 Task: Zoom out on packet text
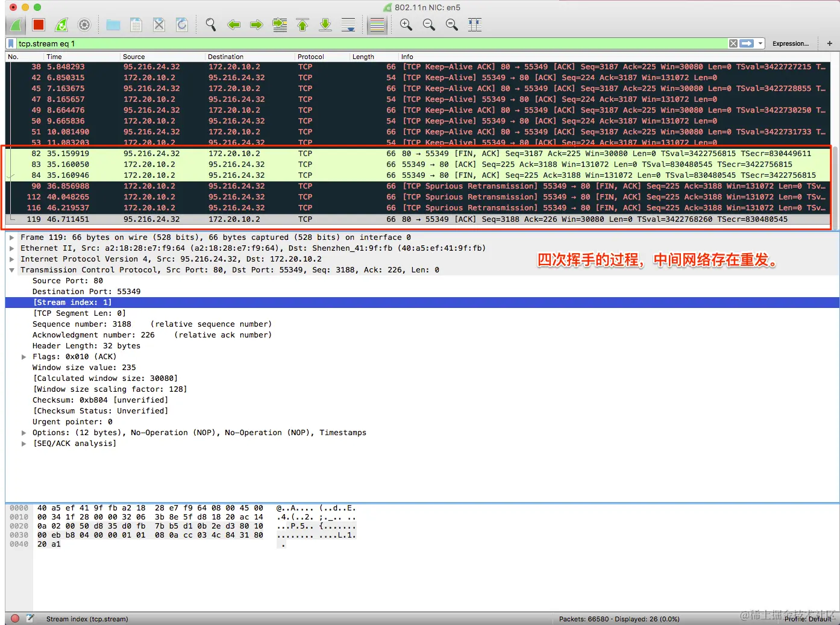click(x=429, y=25)
